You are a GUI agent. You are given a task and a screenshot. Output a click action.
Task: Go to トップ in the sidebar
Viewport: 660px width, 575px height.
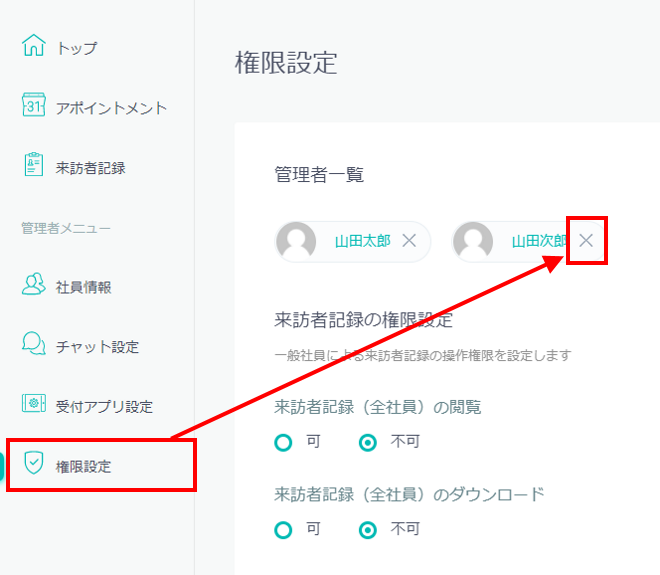77,47
